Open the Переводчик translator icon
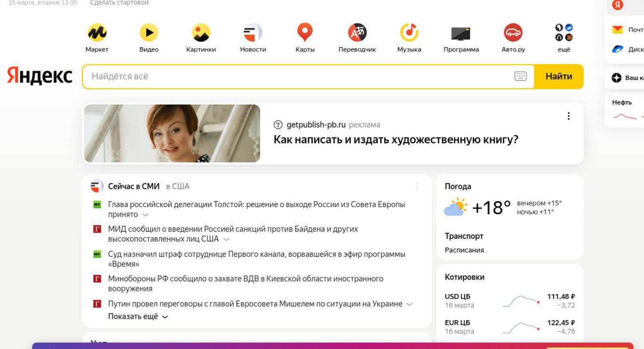Viewport: 644px width, 349px height. click(357, 32)
